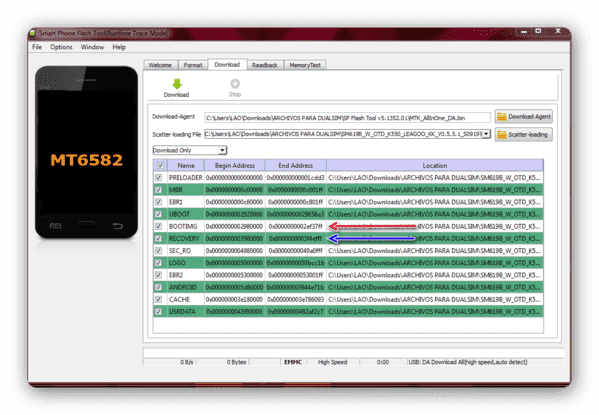Click the SEC_RO row name cell

click(186, 251)
